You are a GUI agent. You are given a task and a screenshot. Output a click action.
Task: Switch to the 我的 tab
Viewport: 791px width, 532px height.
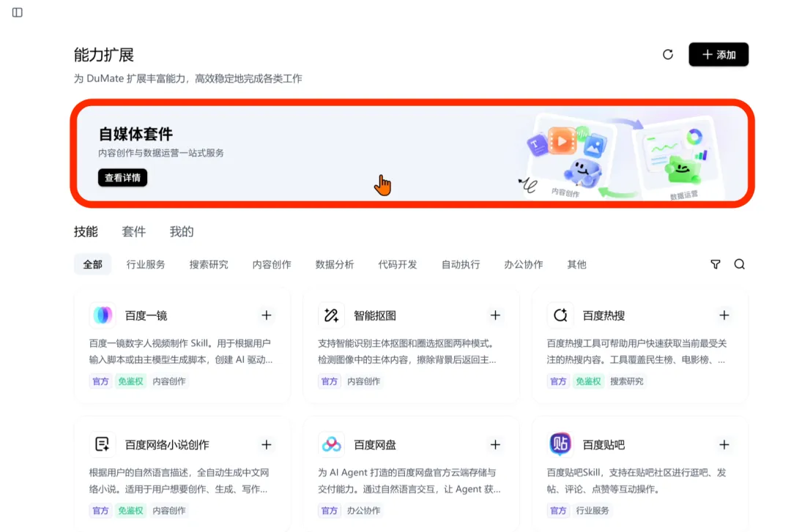(182, 232)
